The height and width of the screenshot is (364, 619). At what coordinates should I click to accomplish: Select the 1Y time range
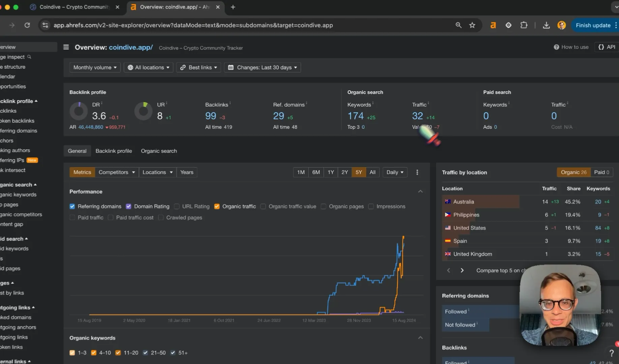coord(331,172)
